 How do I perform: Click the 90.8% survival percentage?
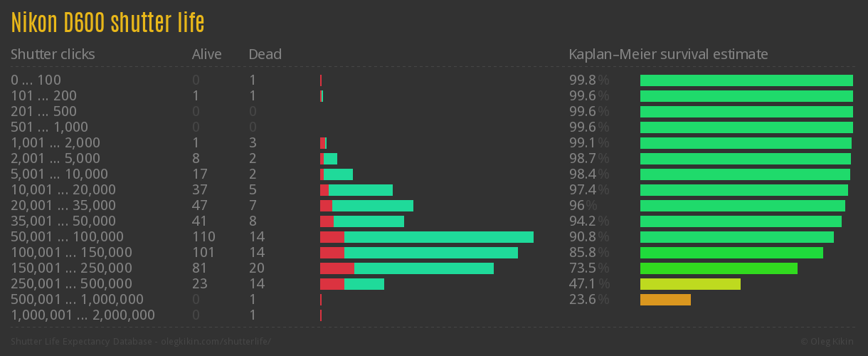[x=588, y=237]
